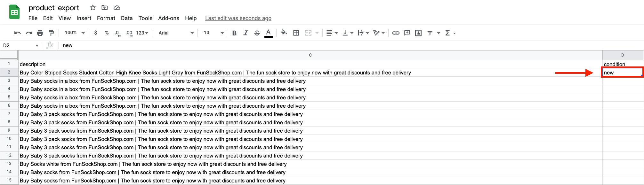Select column D header
The image size is (644, 185).
623,55
